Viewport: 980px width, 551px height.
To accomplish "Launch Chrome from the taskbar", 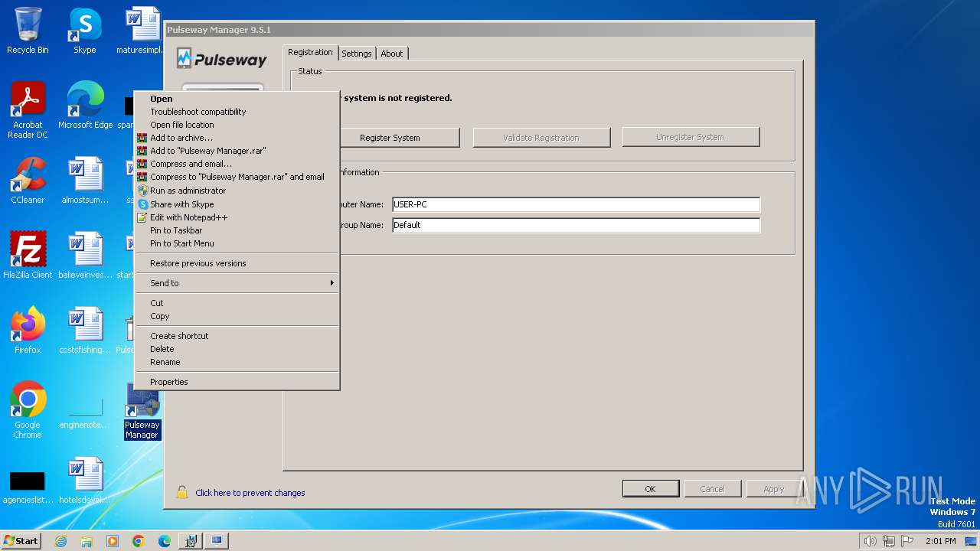I will [x=139, y=541].
